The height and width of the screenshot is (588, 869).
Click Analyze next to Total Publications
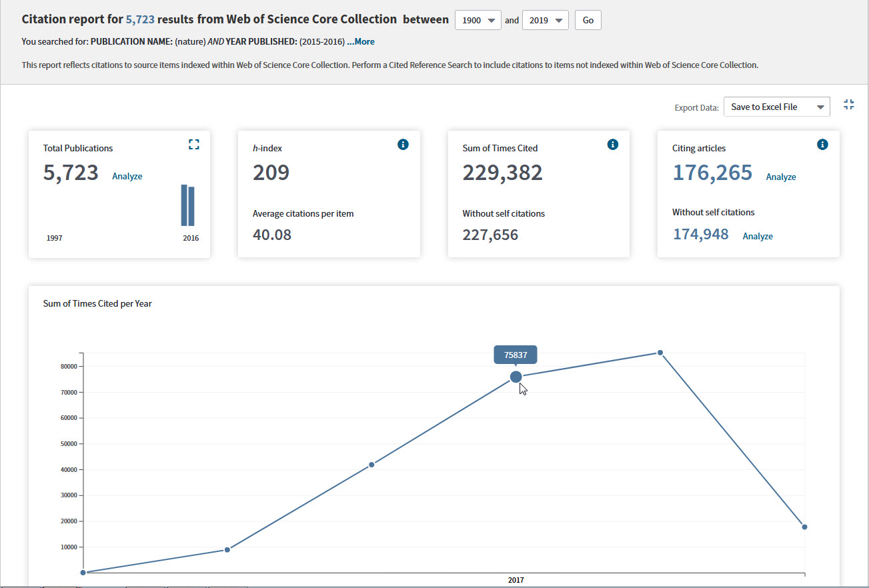[127, 177]
